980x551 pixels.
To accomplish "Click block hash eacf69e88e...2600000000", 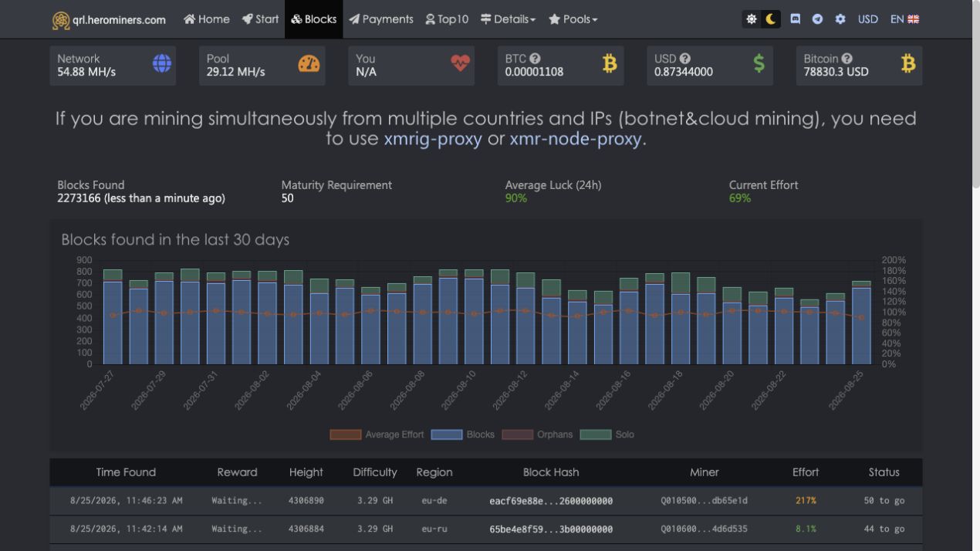I will 551,501.
